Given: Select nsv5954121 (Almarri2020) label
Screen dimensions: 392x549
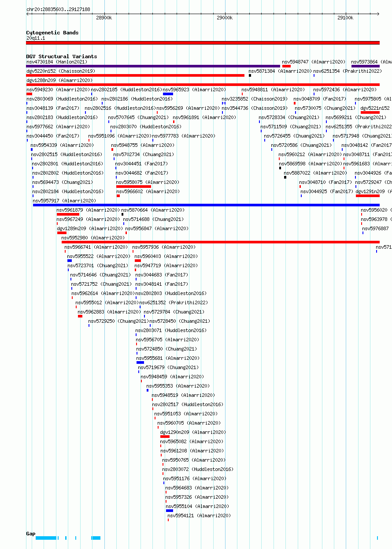Looking at the screenshot, I should click(x=199, y=515).
